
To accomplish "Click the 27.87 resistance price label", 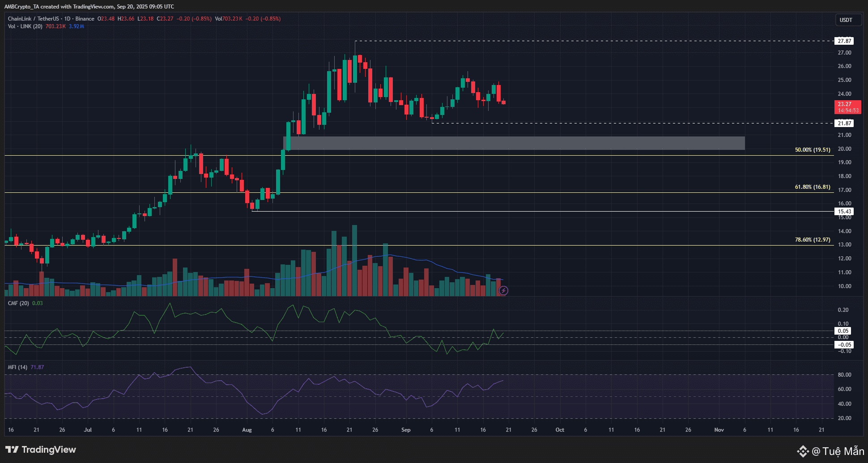I will pos(845,41).
